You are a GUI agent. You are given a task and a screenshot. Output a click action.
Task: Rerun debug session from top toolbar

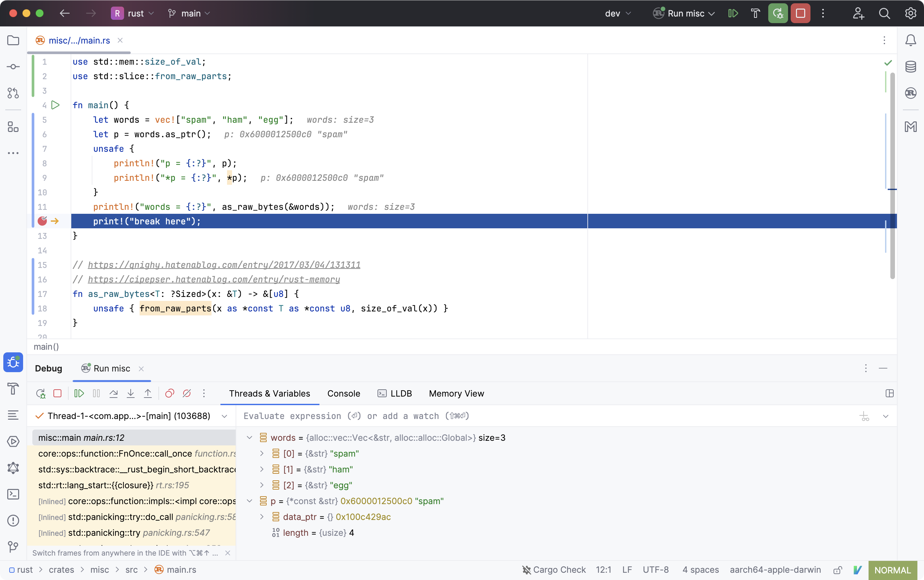pos(778,14)
